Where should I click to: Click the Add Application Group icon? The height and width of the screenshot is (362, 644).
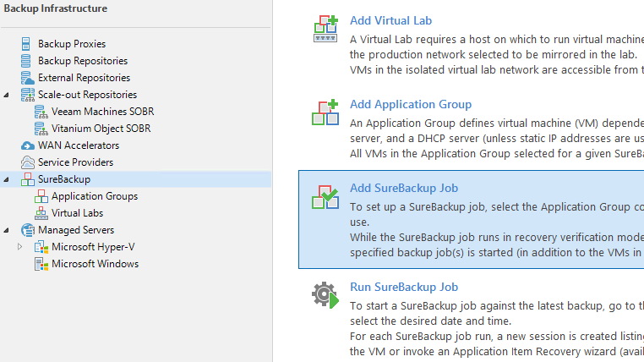click(325, 112)
